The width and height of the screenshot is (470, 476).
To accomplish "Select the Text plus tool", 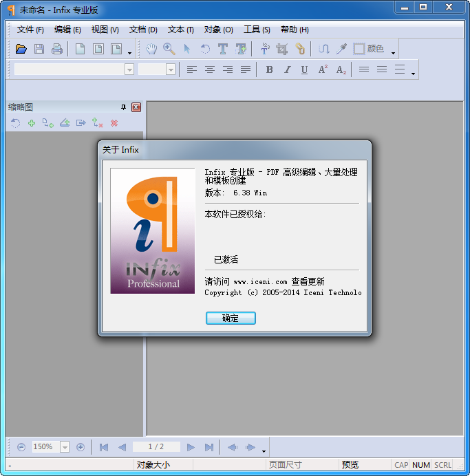I will (241, 49).
